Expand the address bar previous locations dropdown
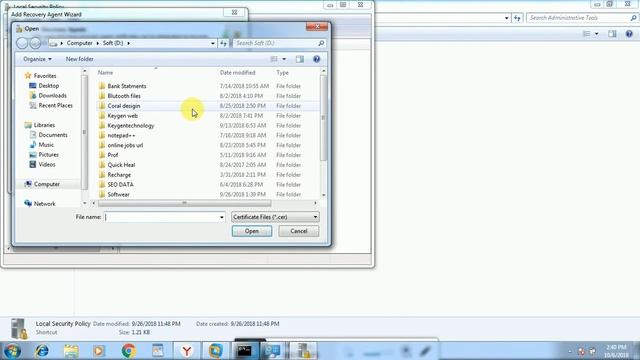 point(213,43)
